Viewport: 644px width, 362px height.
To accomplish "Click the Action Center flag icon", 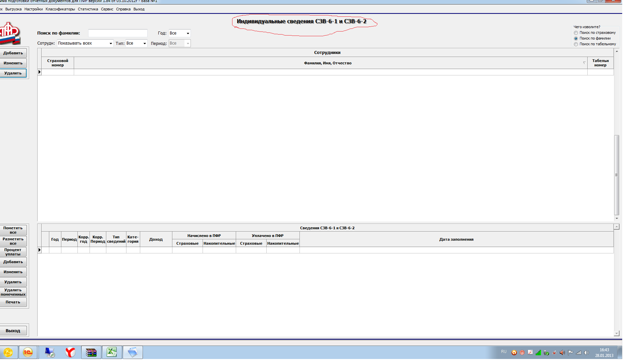I will (x=570, y=353).
